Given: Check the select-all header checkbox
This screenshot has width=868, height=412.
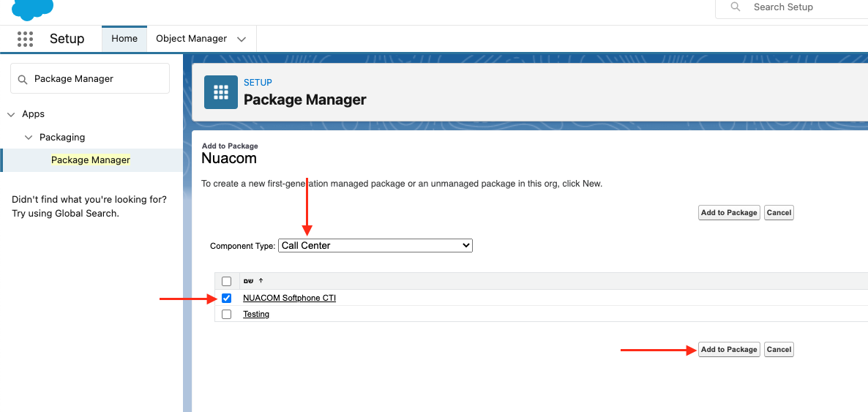Looking at the screenshot, I should (226, 281).
